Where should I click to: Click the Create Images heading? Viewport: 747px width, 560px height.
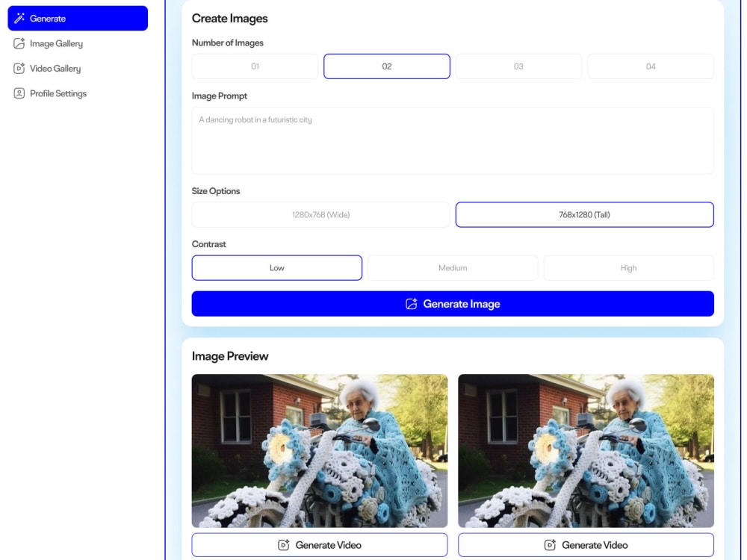click(229, 19)
